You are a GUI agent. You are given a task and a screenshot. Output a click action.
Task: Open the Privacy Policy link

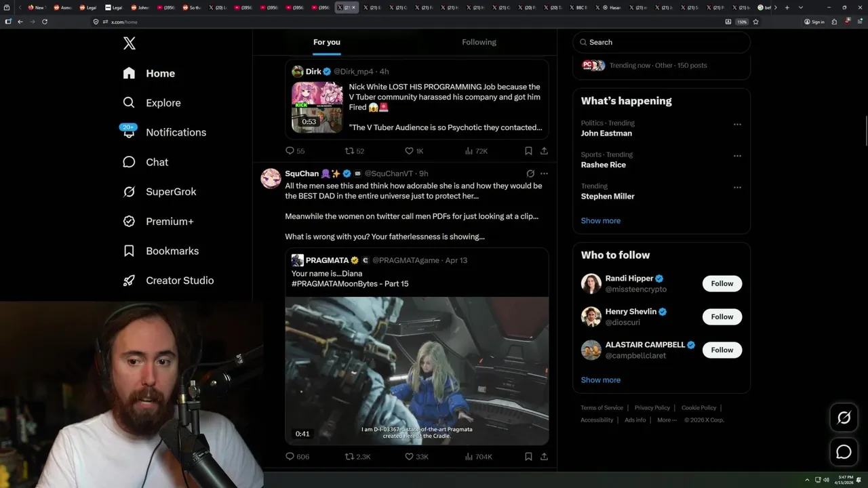click(652, 408)
